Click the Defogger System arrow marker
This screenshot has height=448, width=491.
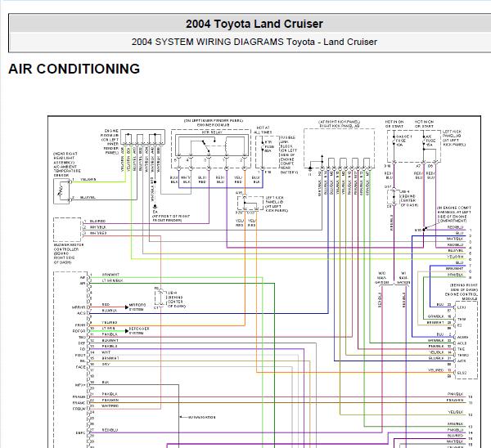coord(127,331)
